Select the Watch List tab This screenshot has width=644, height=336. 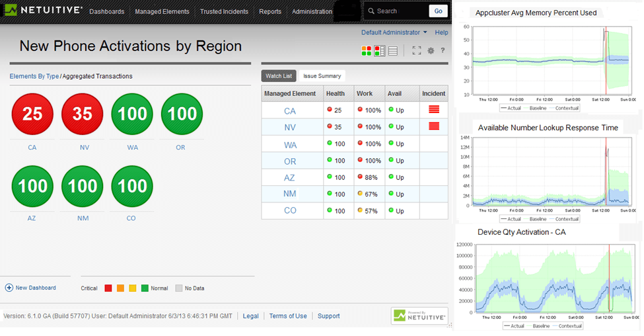tap(278, 76)
